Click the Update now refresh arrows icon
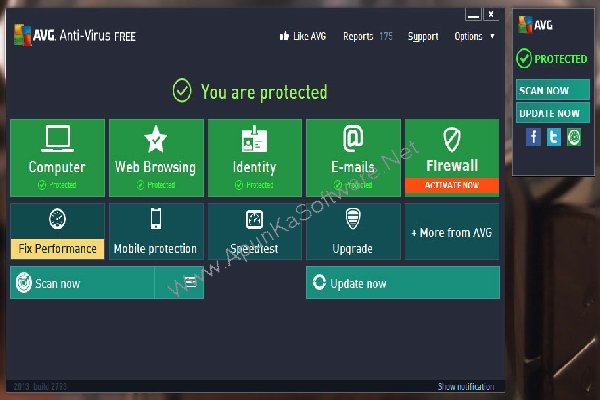This screenshot has width=600, height=400. point(319,282)
